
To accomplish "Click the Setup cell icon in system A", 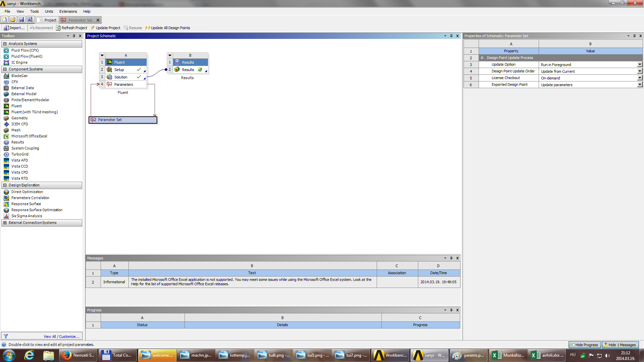I will coord(109,70).
